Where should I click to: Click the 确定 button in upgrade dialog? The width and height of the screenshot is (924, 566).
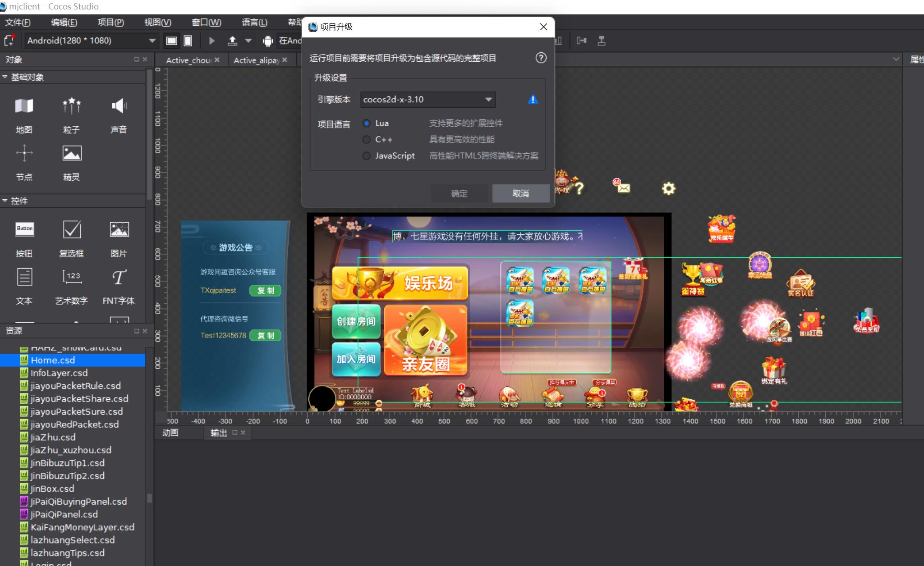(459, 193)
